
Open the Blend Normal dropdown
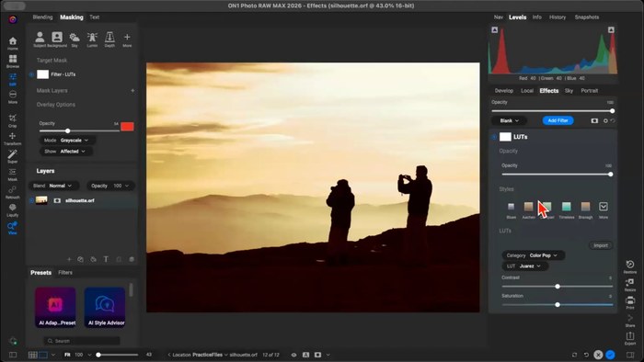pyautogui.click(x=53, y=186)
